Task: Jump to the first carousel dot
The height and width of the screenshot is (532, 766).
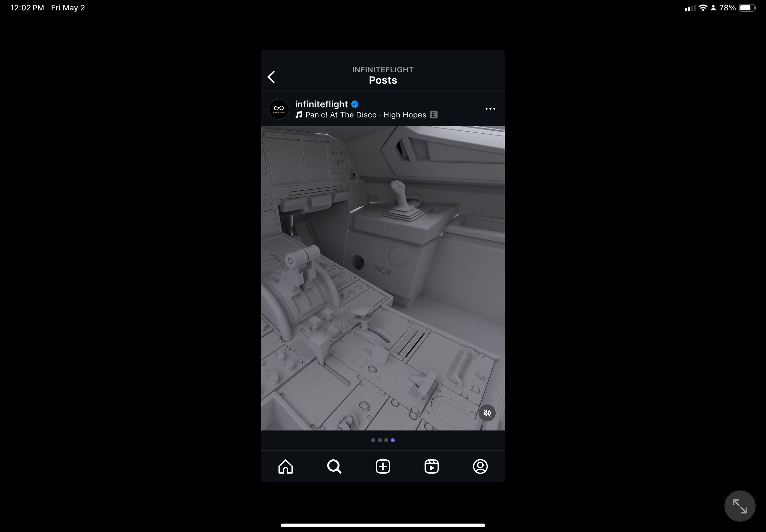Action: [x=373, y=440]
